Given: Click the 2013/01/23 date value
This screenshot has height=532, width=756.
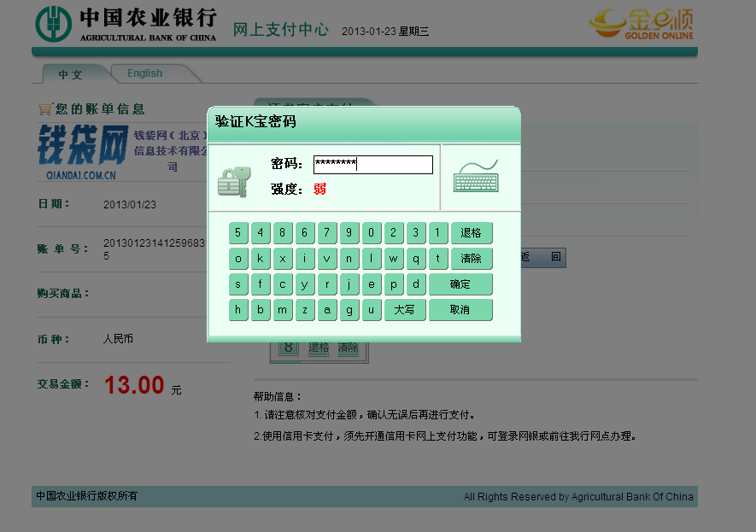Looking at the screenshot, I should click(x=130, y=205).
